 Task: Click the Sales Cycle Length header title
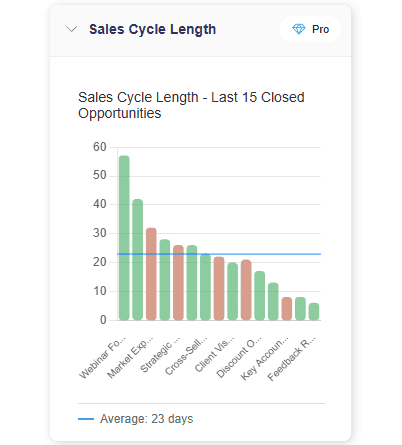click(153, 29)
